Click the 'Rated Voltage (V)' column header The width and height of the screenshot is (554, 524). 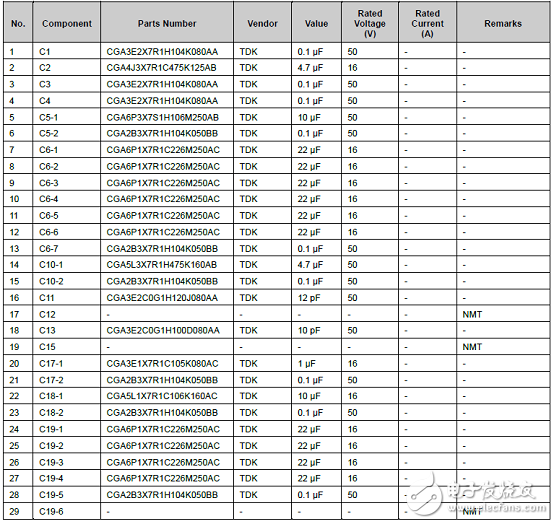tap(370, 23)
